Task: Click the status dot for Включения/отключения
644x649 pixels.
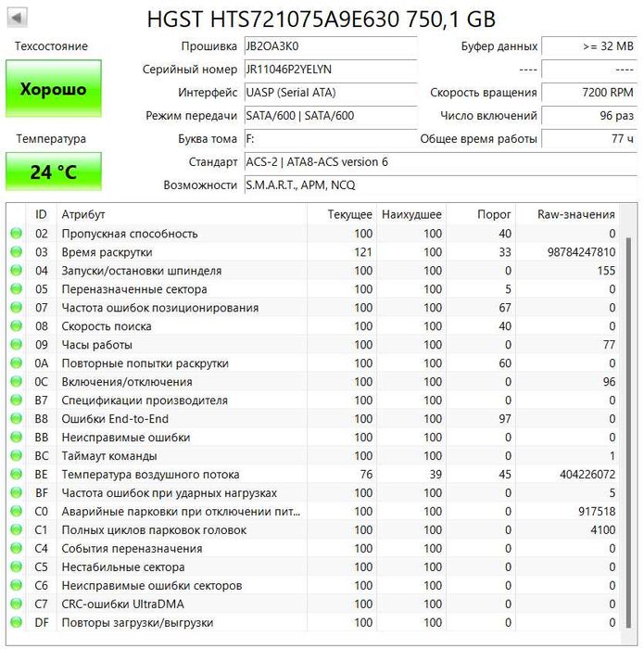Action: [x=16, y=382]
